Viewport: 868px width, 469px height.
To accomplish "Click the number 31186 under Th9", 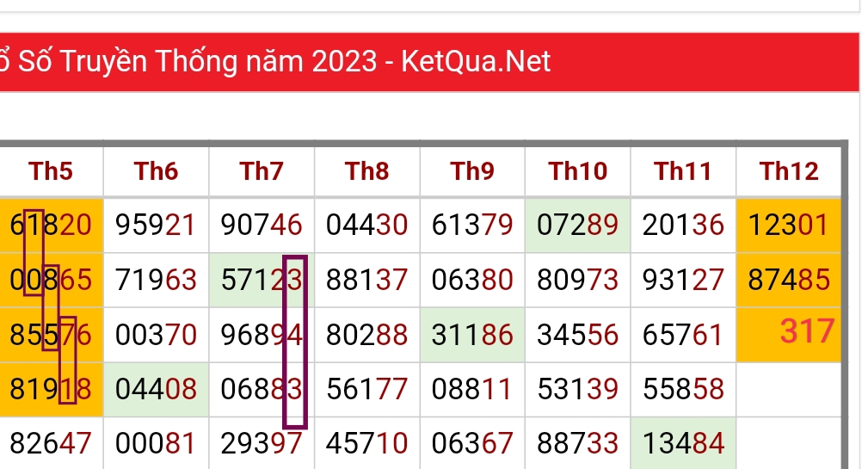I will 472,335.
